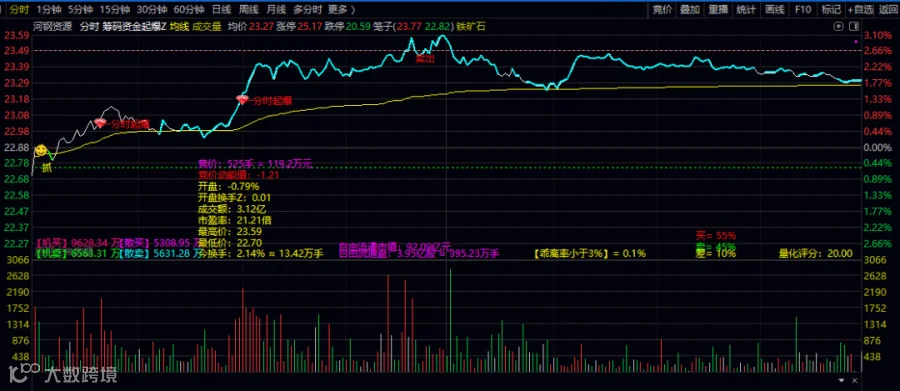Screen dimensions: 900x391
Task: Expand the 更多 periods menu
Action: pyautogui.click(x=341, y=9)
